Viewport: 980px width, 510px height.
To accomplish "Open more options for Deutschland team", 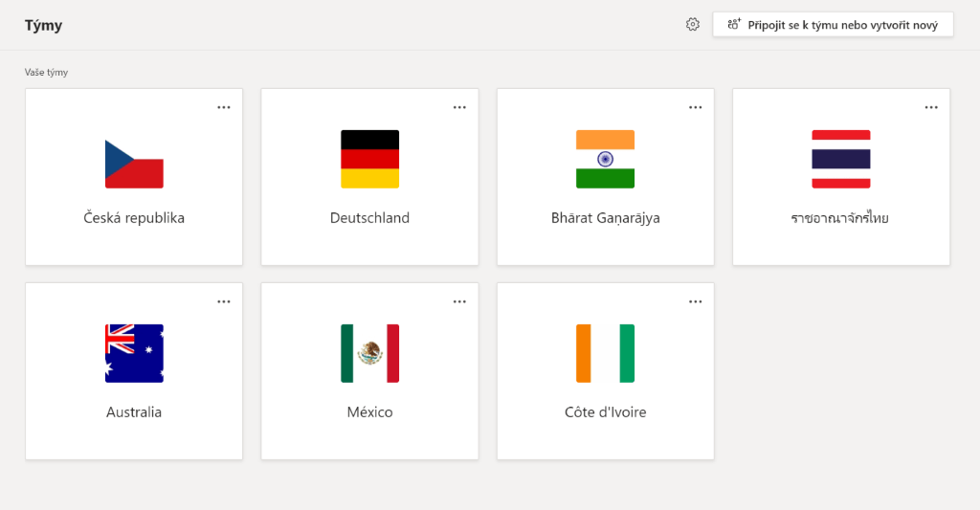I will pyautogui.click(x=459, y=107).
